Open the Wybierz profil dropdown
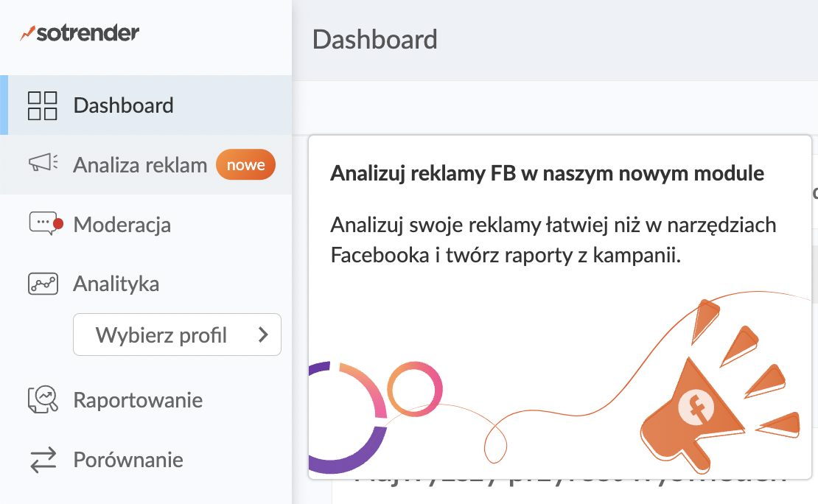Image resolution: width=818 pixels, height=504 pixels. (161, 335)
